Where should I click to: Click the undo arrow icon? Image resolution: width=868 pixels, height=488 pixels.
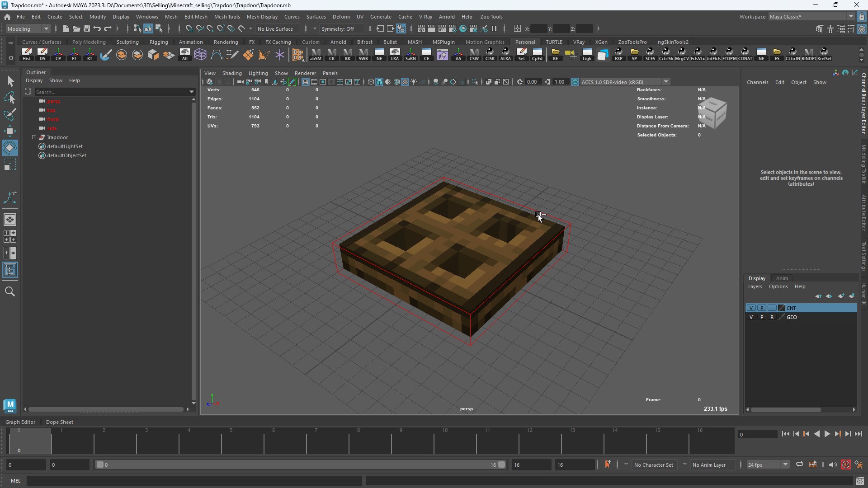(97, 29)
